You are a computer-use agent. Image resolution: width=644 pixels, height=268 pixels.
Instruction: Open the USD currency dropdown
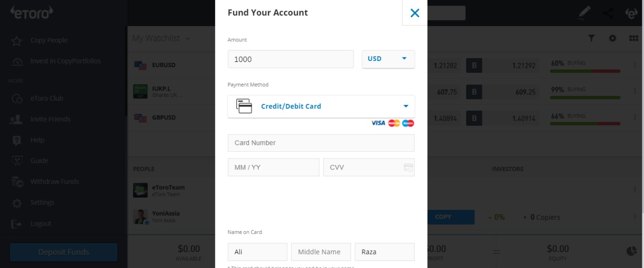388,59
